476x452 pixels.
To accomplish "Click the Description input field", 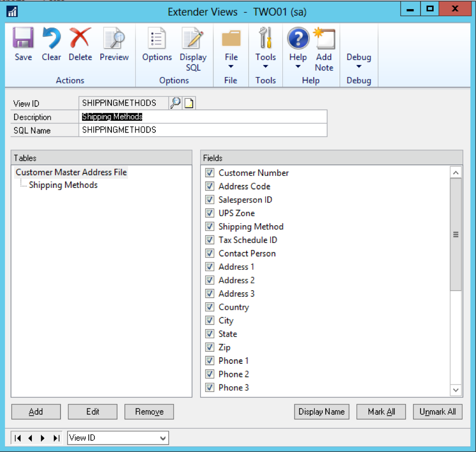I will (203, 117).
